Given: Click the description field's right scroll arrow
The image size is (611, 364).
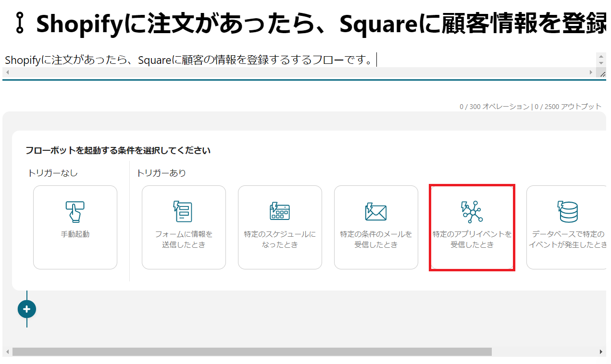Looking at the screenshot, I should 591,72.
